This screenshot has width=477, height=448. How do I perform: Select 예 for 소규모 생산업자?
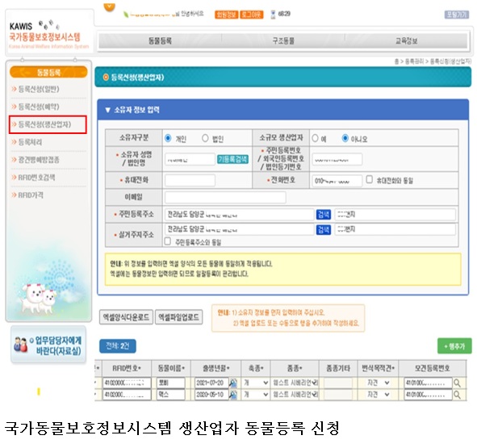(315, 138)
